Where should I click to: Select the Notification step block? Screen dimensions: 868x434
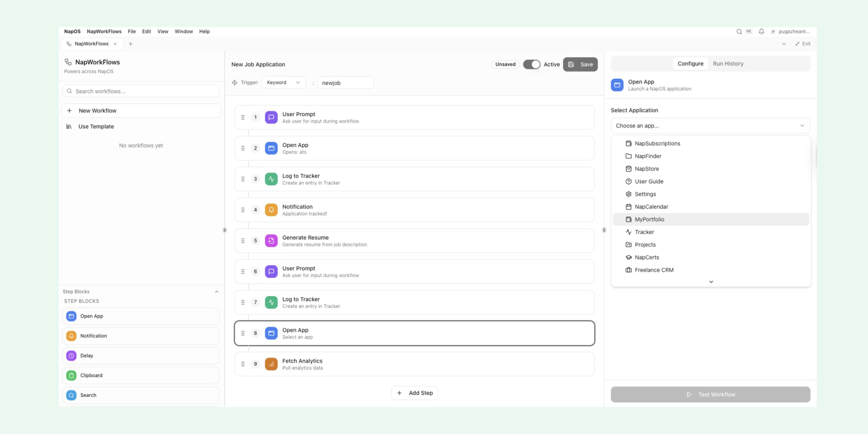click(x=141, y=336)
